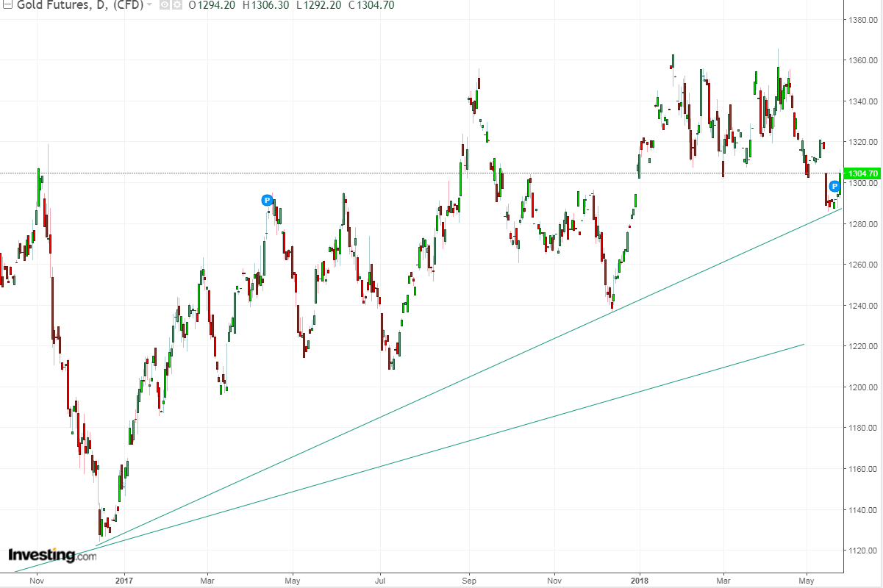Click the 1320.00 price axis label
Screen dimensions: 883x588
pos(863,142)
